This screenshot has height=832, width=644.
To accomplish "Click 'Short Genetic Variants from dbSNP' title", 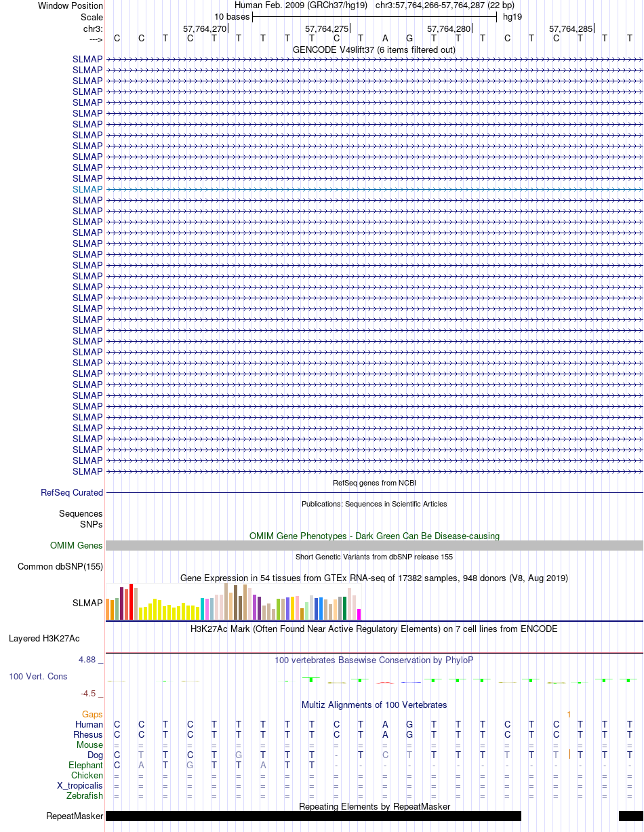I will pyautogui.click(x=374, y=557).
